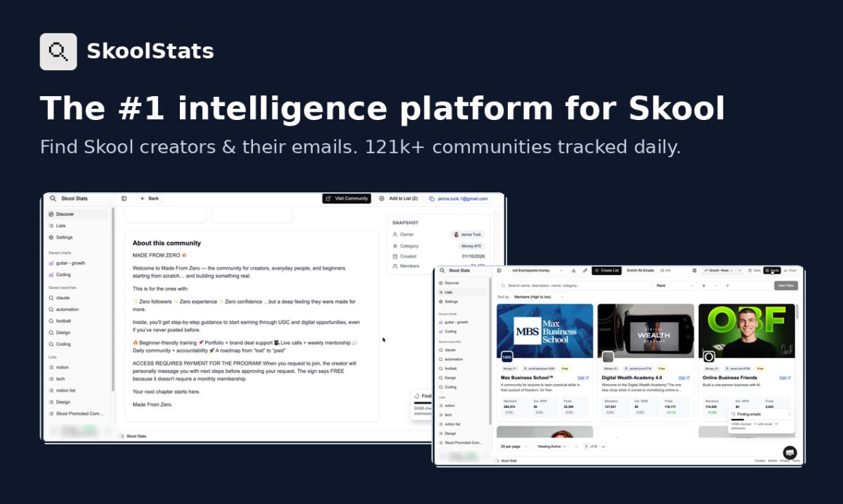Toggle the sidebar icon left of oct-9-prospects-money
The height and width of the screenshot is (504, 843).
[x=499, y=270]
